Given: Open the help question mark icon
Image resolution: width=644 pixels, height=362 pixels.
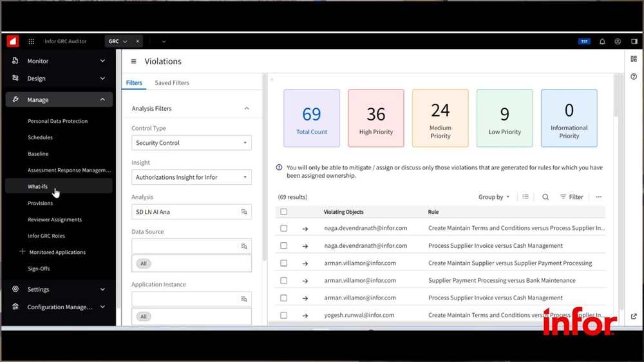Looking at the screenshot, I should 634,77.
